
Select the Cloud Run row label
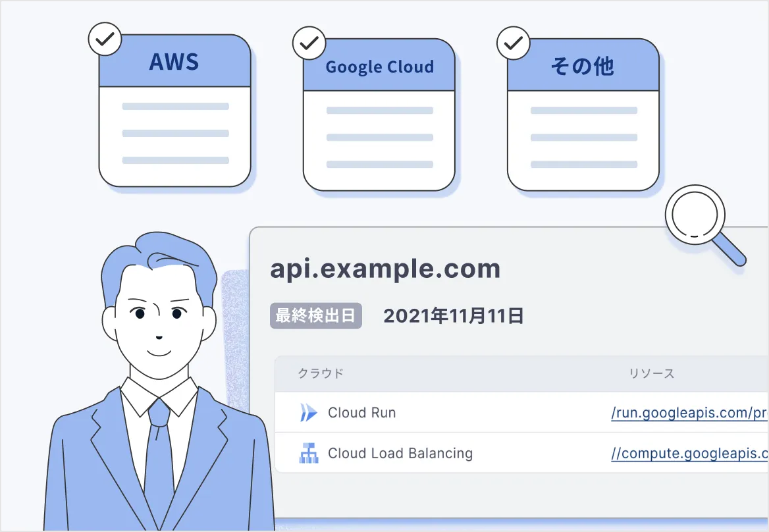[362, 413]
